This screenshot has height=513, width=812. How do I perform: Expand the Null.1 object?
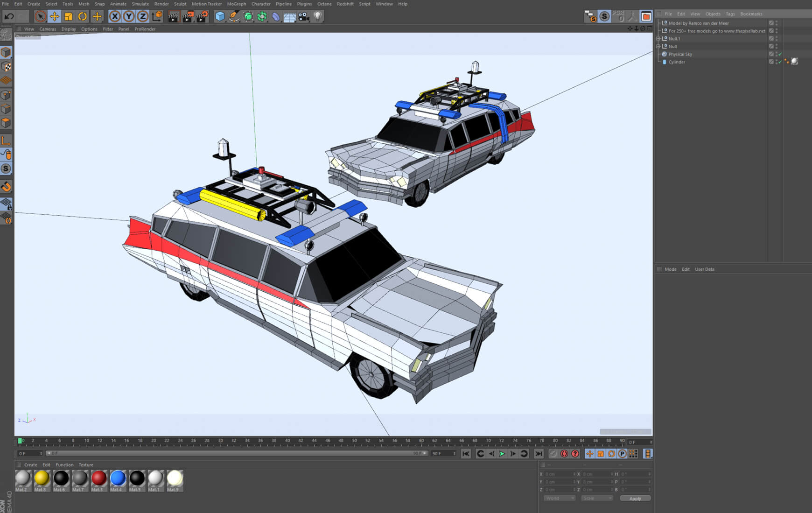658,39
